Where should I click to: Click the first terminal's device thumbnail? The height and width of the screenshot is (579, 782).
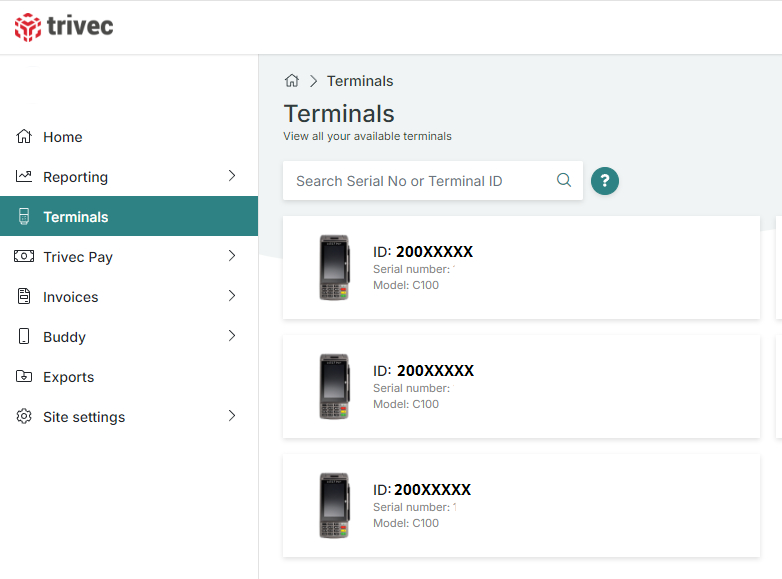click(x=334, y=267)
